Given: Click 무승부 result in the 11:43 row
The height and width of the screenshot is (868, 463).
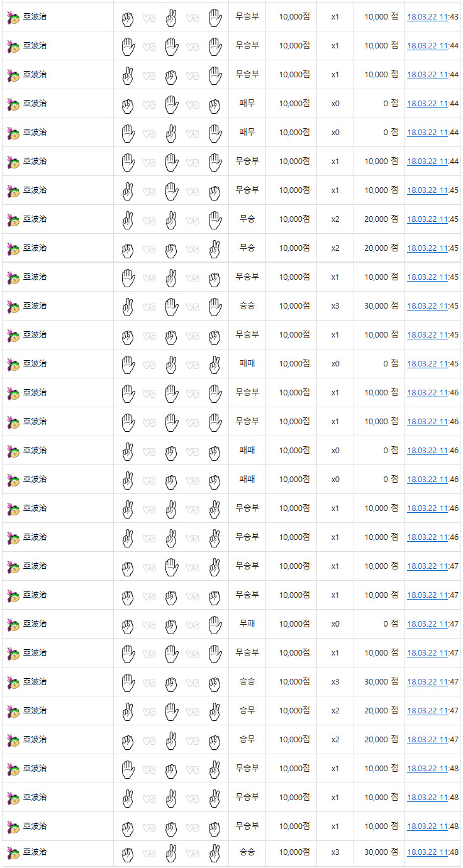Looking at the screenshot, I should pyautogui.click(x=247, y=16).
